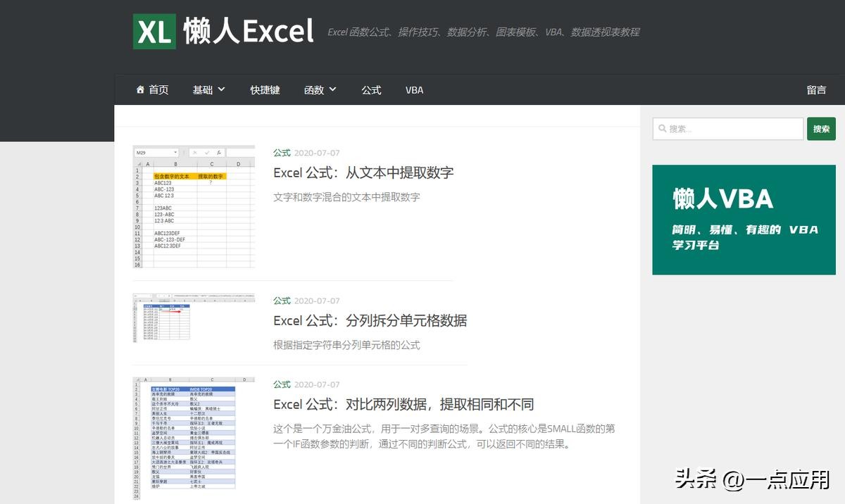Open article 分列拆分单元格数据
Image resolution: width=845 pixels, height=504 pixels.
click(x=370, y=321)
